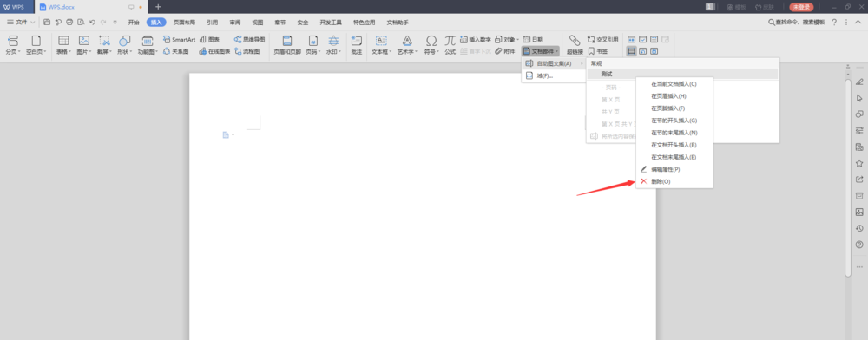This screenshot has height=340, width=868.
Task: Click the undo arrow icon
Action: pos(92,22)
